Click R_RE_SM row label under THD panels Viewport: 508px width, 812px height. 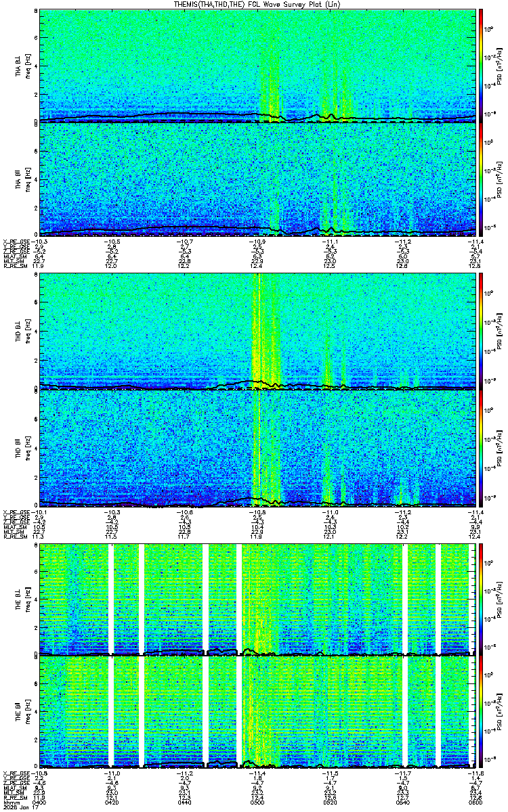tap(14, 537)
